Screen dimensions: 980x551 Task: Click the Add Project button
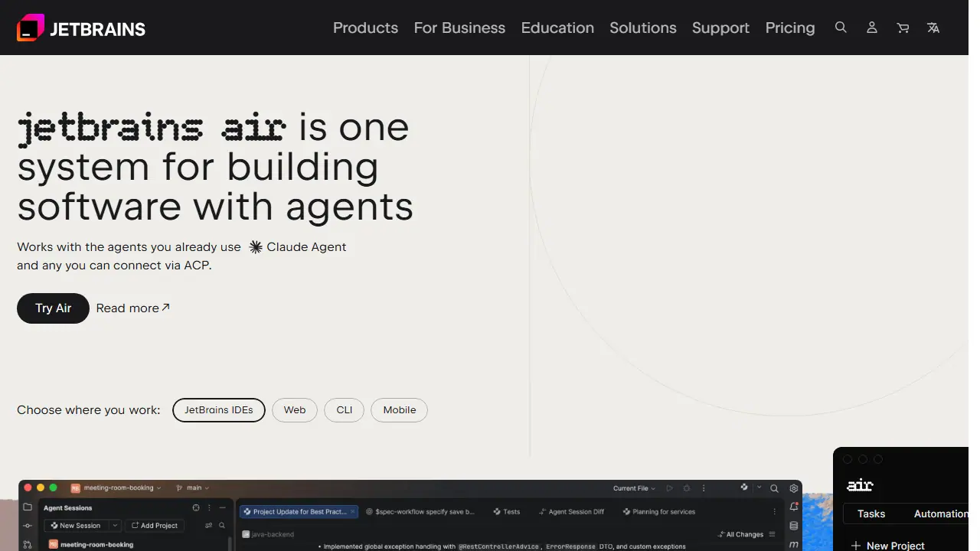pyautogui.click(x=154, y=526)
